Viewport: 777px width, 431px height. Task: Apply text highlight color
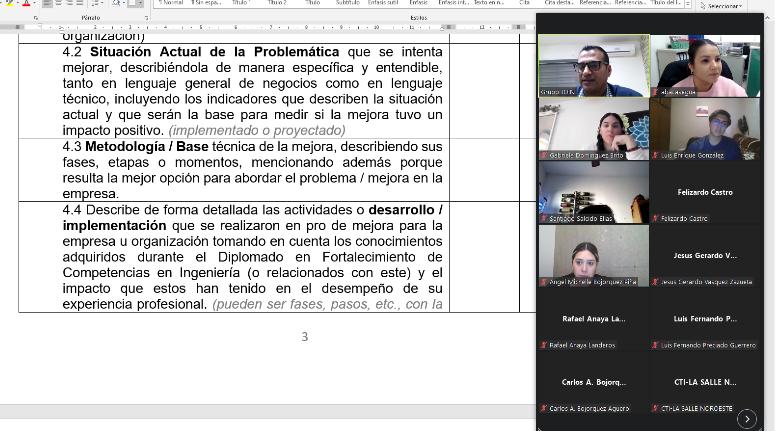pos(9,3)
